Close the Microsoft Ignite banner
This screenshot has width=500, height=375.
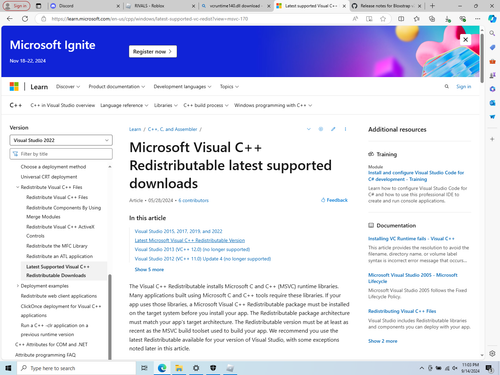[x=465, y=39]
